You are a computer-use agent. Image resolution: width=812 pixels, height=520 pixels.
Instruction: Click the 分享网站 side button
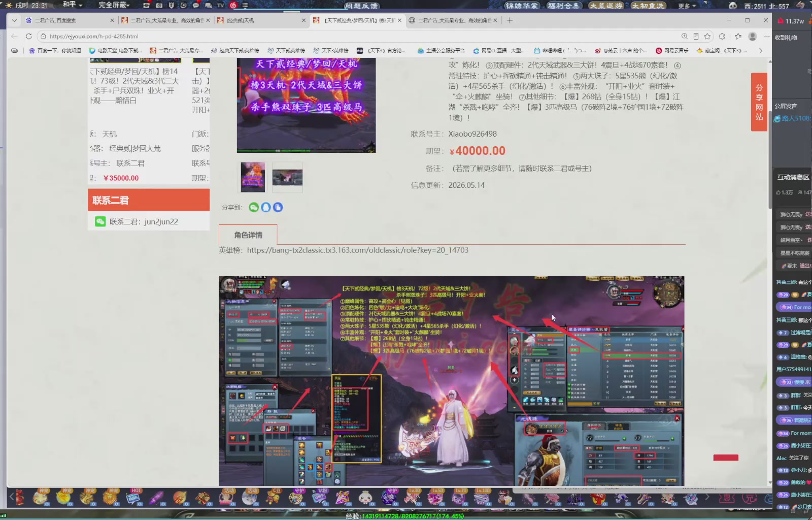click(759, 102)
